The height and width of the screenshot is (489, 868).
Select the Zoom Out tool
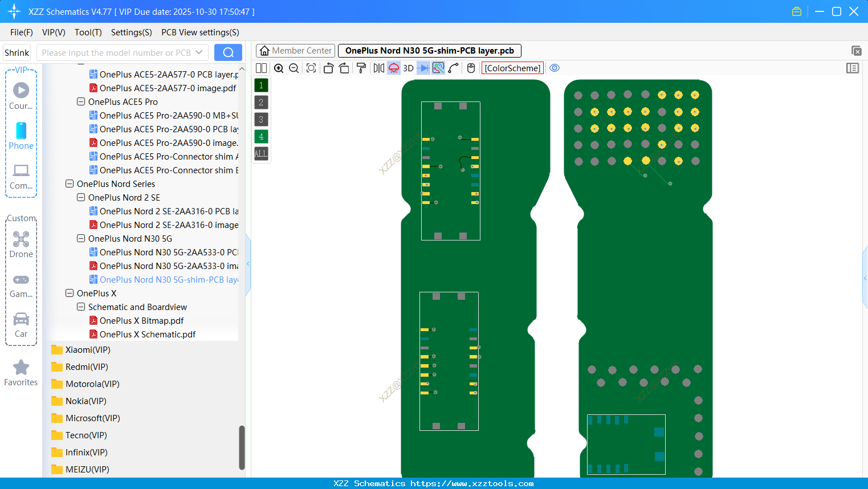[294, 68]
